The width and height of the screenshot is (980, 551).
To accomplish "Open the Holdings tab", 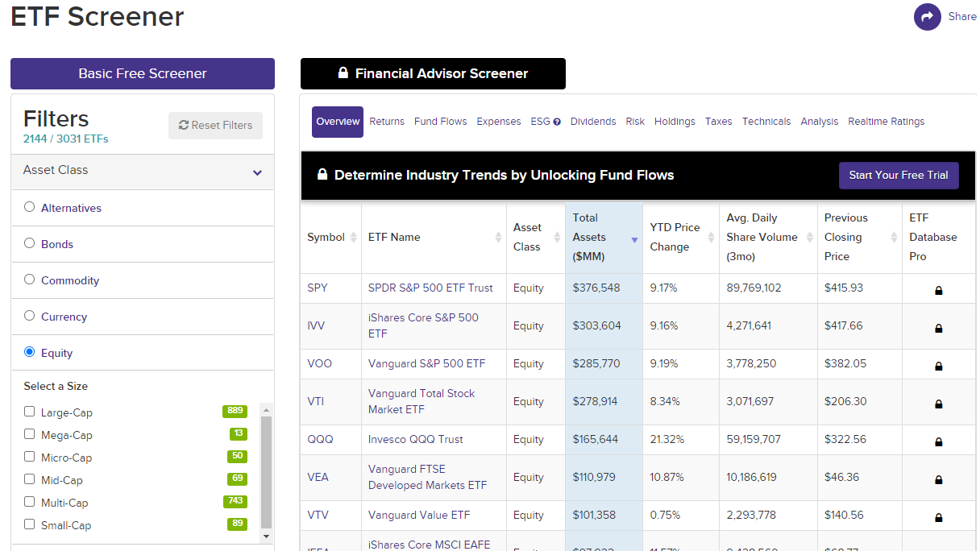I will point(675,122).
